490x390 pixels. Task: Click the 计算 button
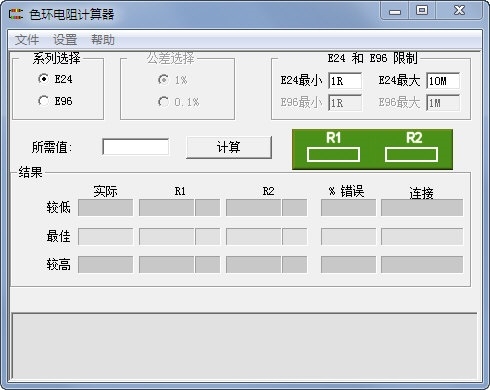click(229, 147)
